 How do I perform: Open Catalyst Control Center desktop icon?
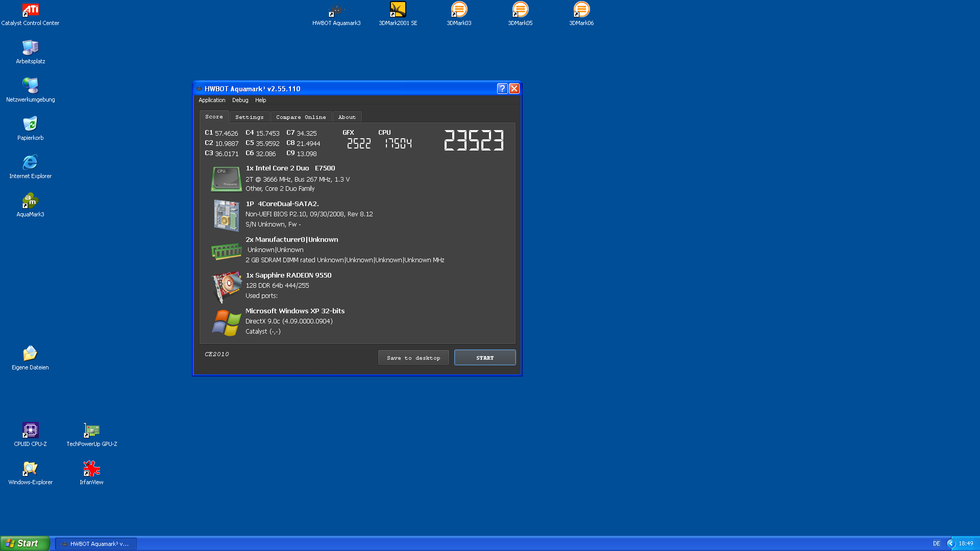point(30,14)
